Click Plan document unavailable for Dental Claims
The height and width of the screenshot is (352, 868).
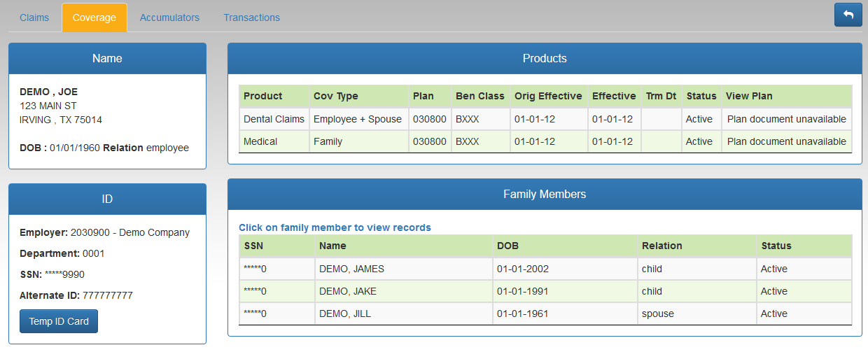point(787,119)
